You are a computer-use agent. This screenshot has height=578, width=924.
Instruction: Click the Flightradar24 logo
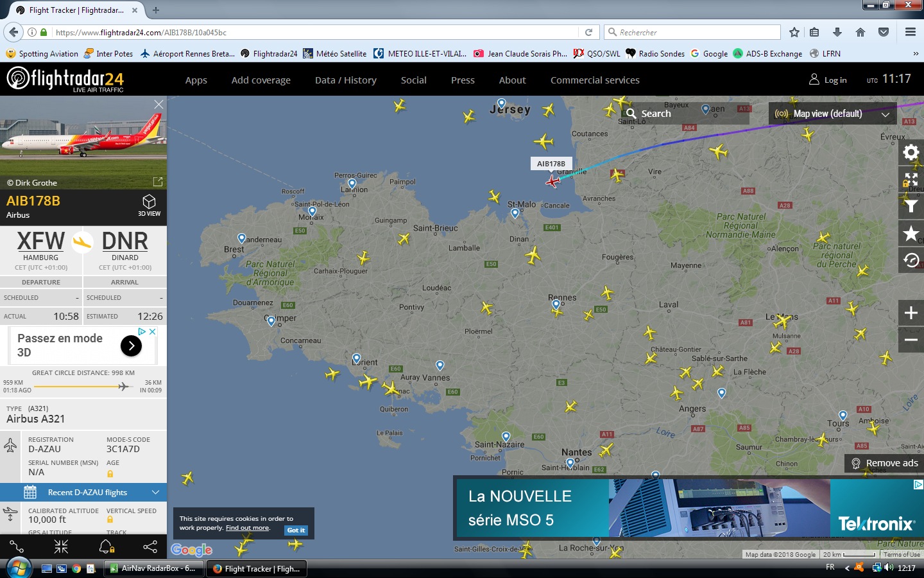(65, 80)
